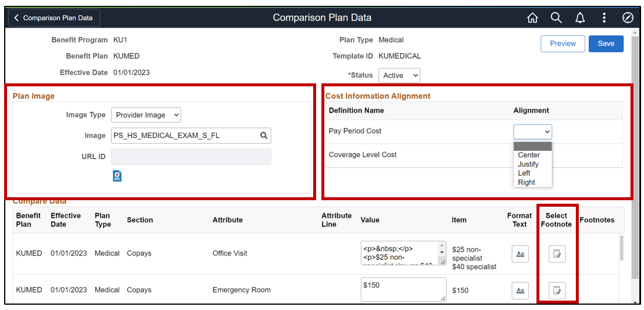
Task: Open the search magnifier in header
Action: pos(556,18)
